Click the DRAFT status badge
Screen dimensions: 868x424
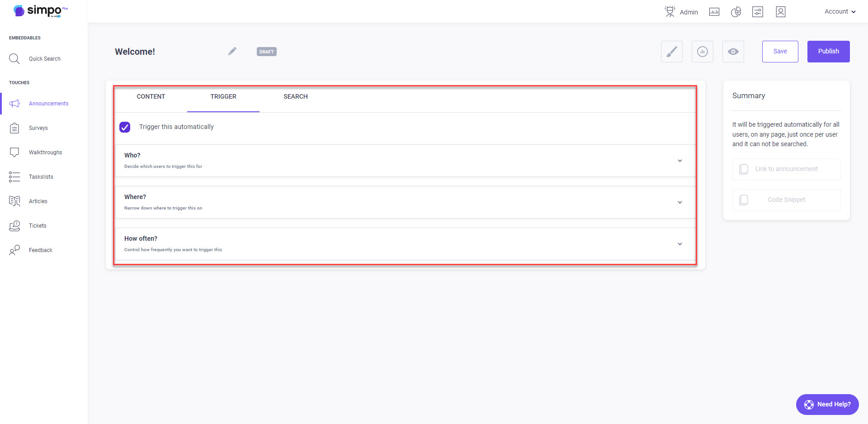coord(267,52)
